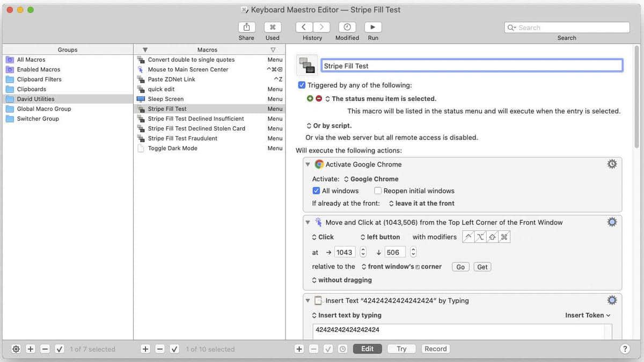Click the macro icon next to name field
644x362 pixels.
(307, 66)
